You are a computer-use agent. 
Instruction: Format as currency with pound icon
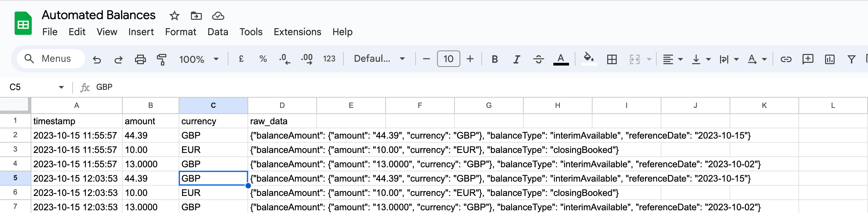click(241, 59)
